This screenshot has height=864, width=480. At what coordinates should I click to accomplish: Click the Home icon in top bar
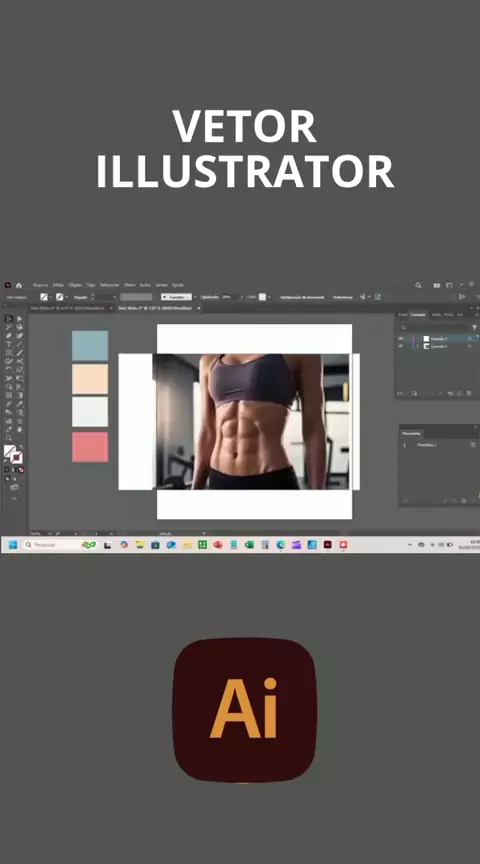(19, 285)
